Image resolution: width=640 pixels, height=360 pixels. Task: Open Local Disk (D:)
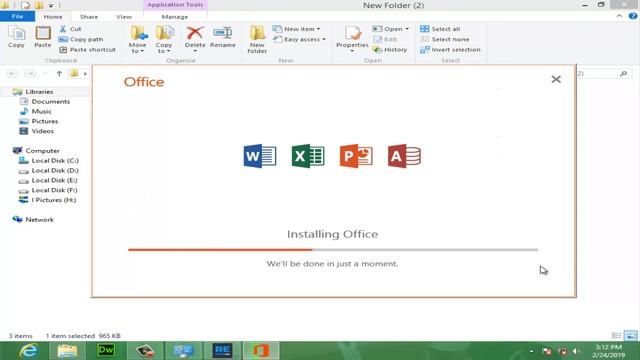pos(55,170)
